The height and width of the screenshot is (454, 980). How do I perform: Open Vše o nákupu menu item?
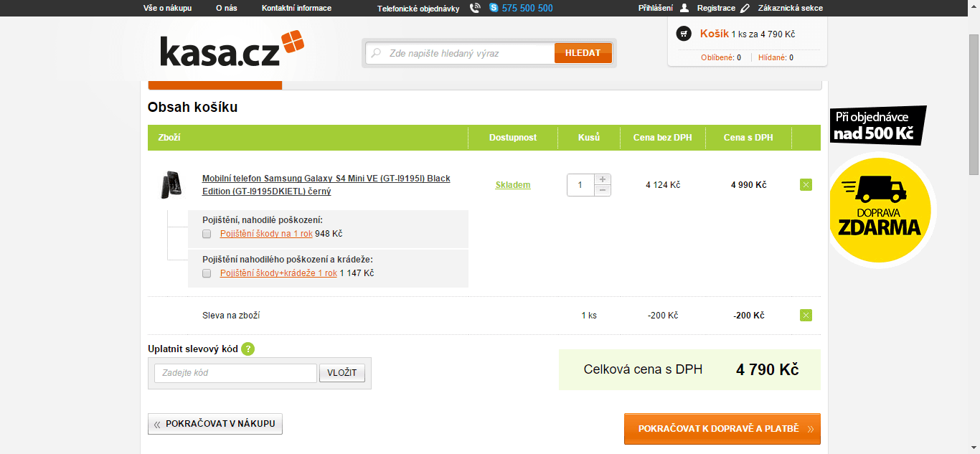[167, 8]
